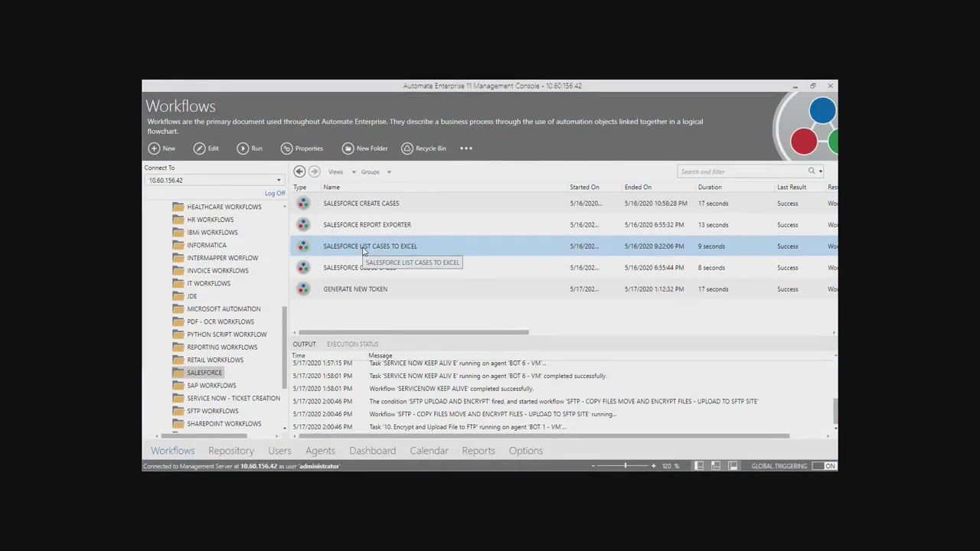Switch to the Agents tab
Image resolution: width=980 pixels, height=551 pixels.
click(320, 451)
